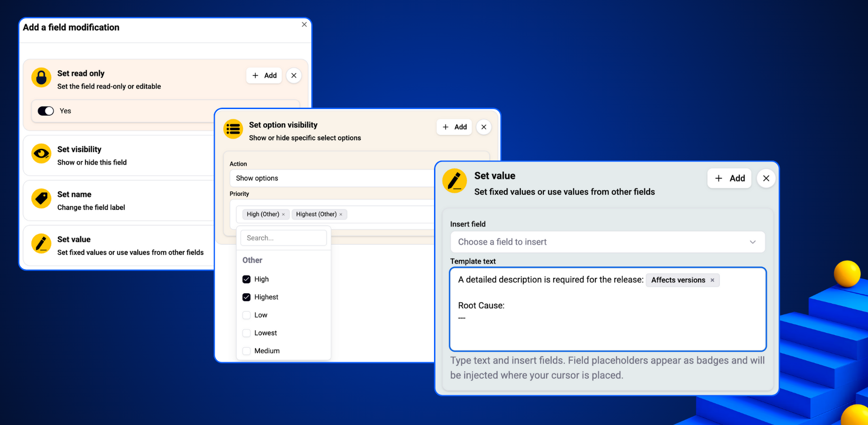Click the list icon for Set option visibility
Viewport: 868px width, 425px height.
(233, 129)
